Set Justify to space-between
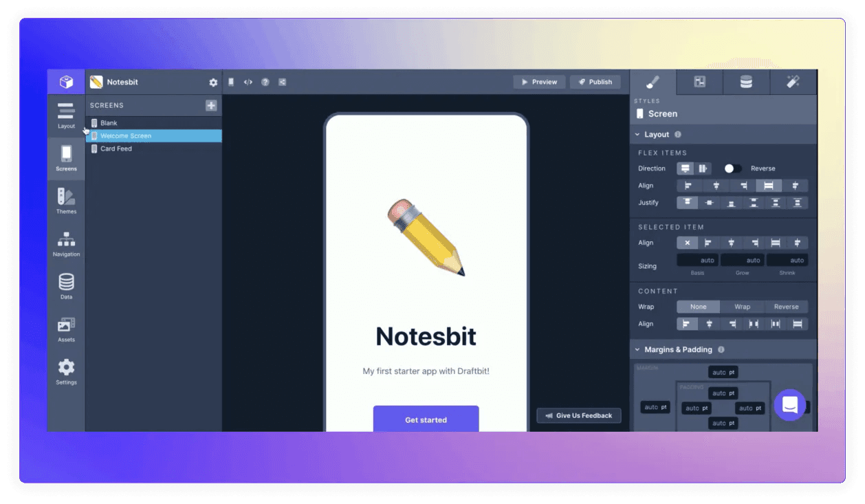Screen dimensions: 865x504 [754, 203]
